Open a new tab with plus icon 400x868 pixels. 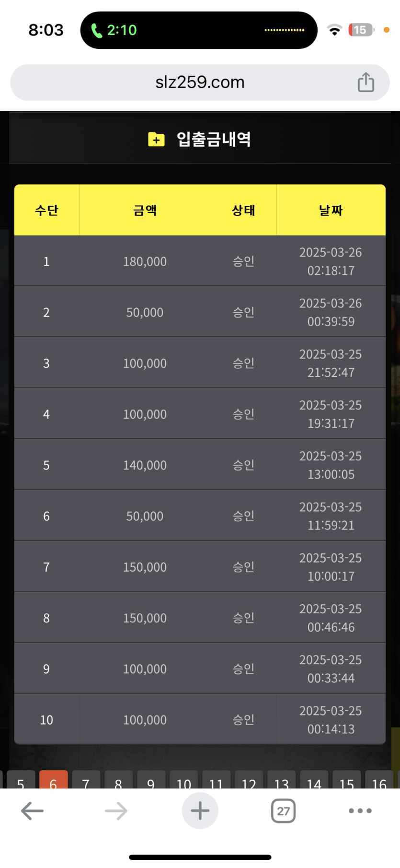click(200, 811)
